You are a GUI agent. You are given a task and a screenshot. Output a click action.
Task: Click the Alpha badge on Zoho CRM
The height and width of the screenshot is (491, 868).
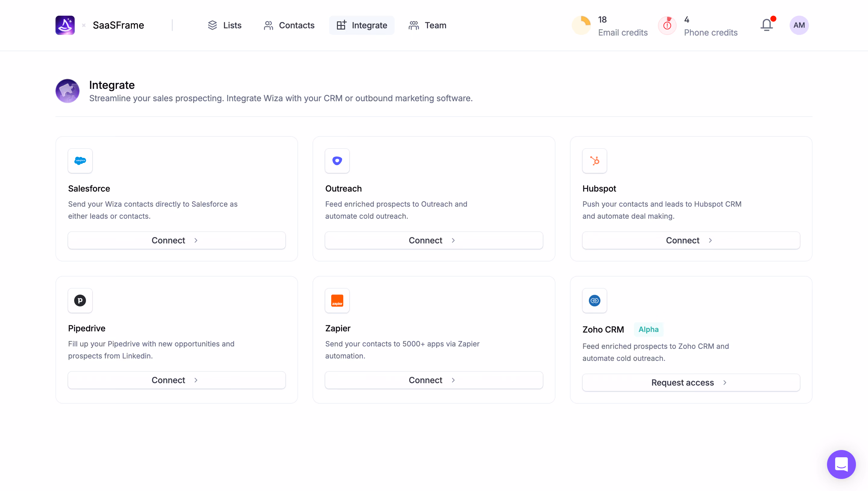[648, 330]
